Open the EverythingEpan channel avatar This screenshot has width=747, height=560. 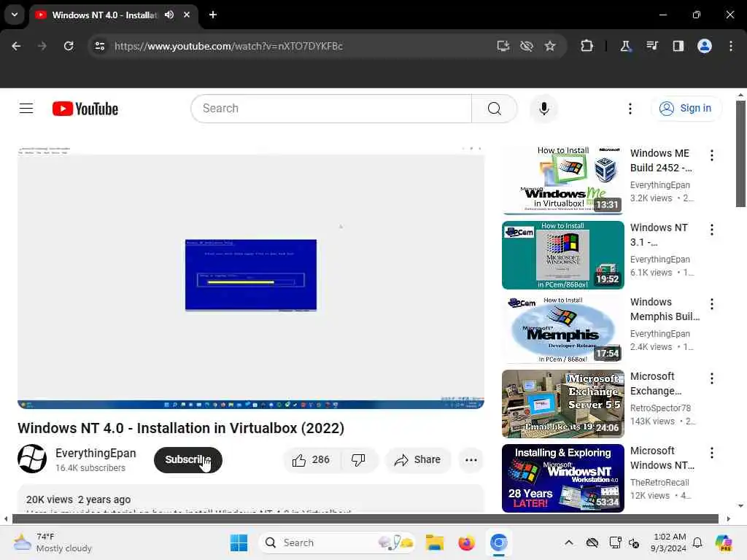(x=32, y=459)
